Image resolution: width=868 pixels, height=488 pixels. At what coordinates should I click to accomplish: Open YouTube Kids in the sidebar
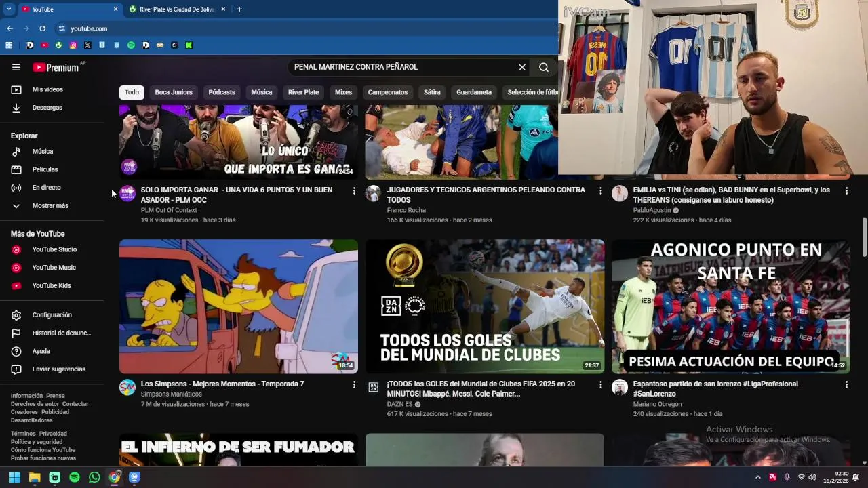tap(52, 285)
